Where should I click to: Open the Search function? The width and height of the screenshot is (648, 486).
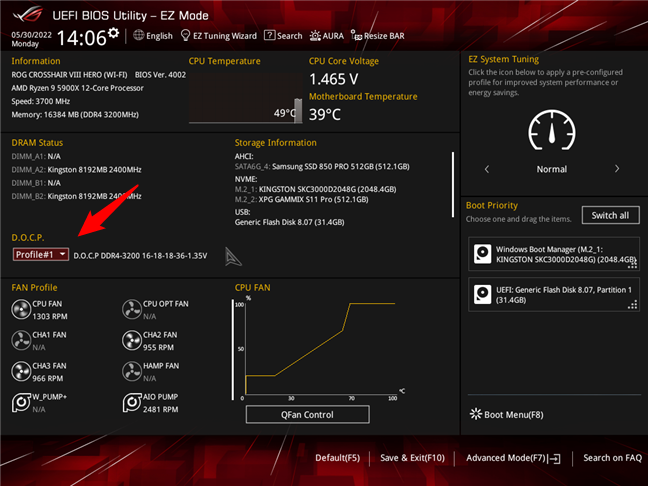pos(283,36)
